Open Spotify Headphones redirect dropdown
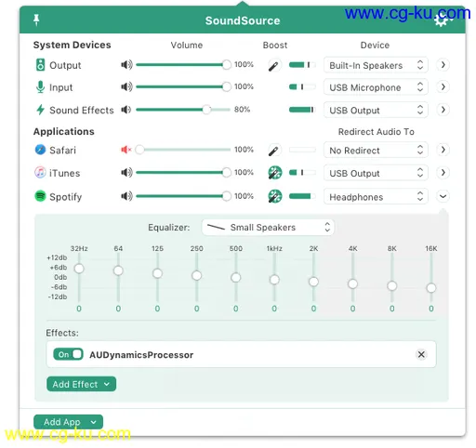 [x=376, y=196]
